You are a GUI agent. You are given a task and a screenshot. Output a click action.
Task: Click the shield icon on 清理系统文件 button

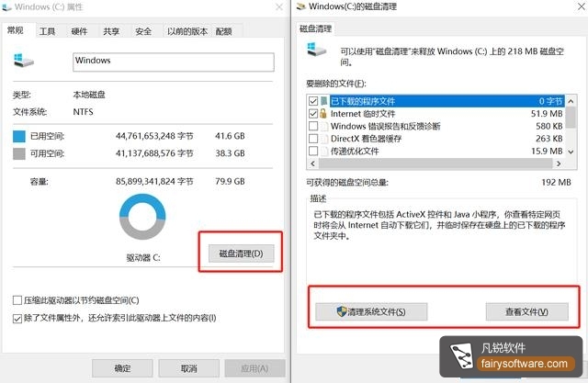[x=342, y=311]
